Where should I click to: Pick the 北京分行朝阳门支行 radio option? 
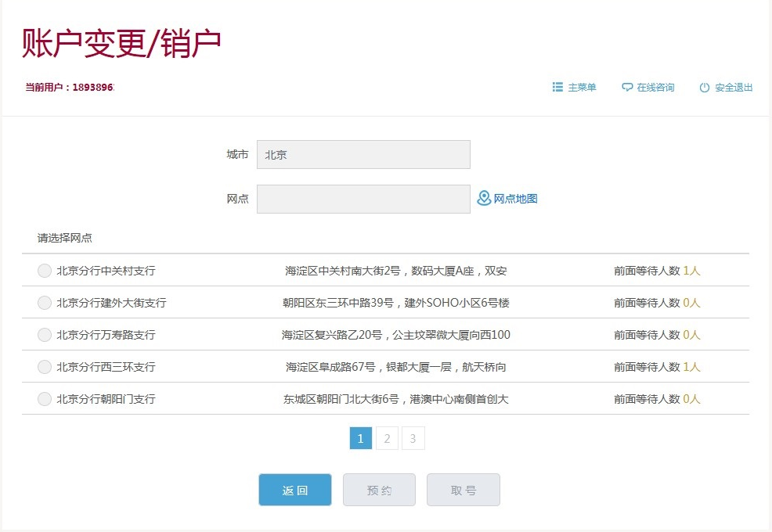pos(45,399)
